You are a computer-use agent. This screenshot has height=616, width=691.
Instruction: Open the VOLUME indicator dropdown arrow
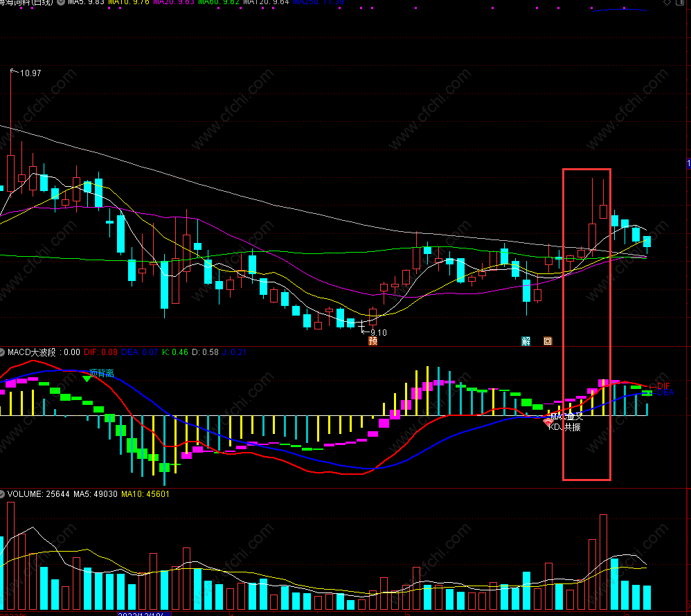click(2, 494)
